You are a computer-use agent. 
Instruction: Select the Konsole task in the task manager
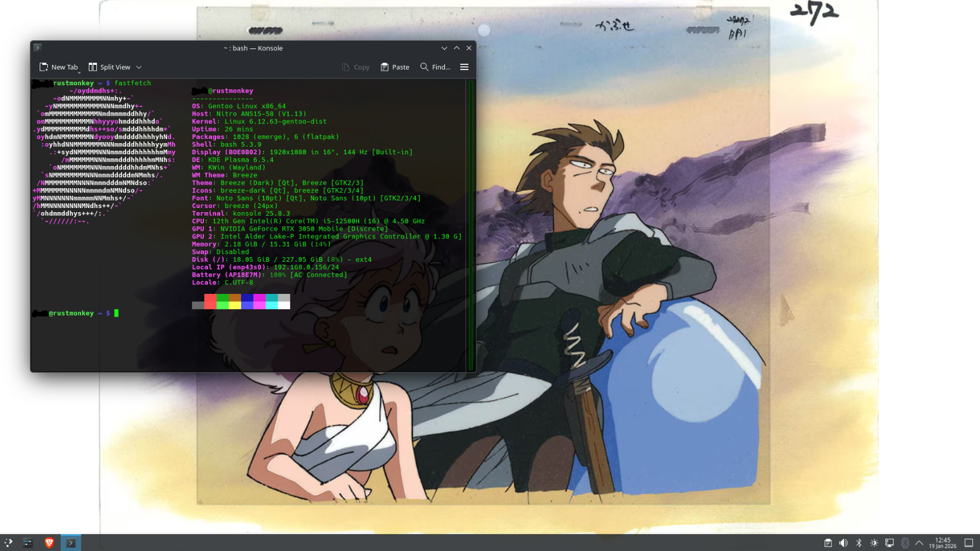coord(71,543)
